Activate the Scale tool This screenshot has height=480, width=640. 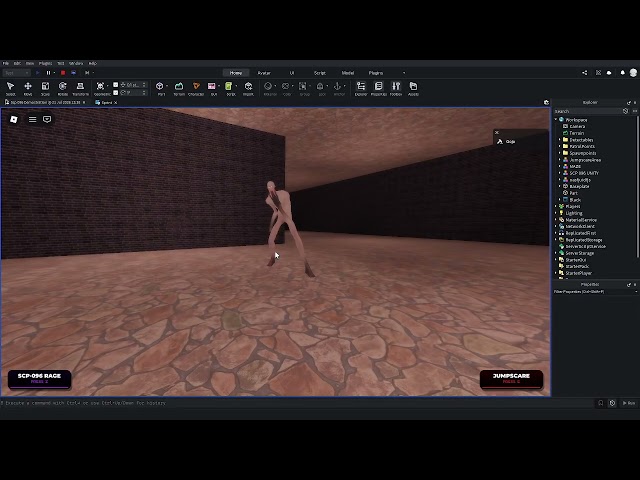(x=45, y=89)
